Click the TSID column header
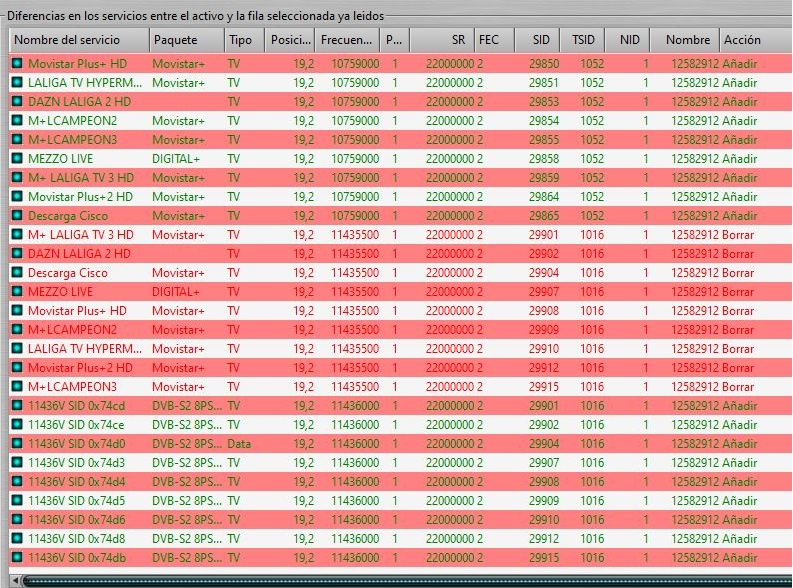Screen dimensions: 793x588 pos(583,40)
